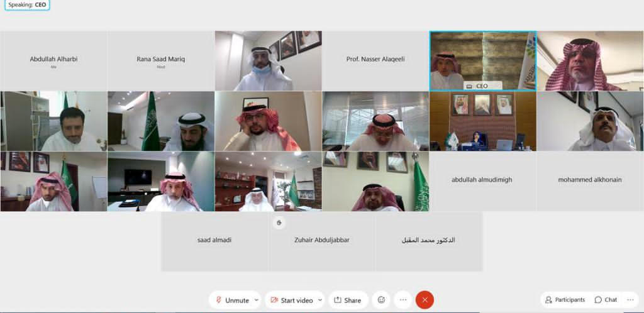Turn on camera with Start video
The image size is (644, 313).
click(291, 300)
